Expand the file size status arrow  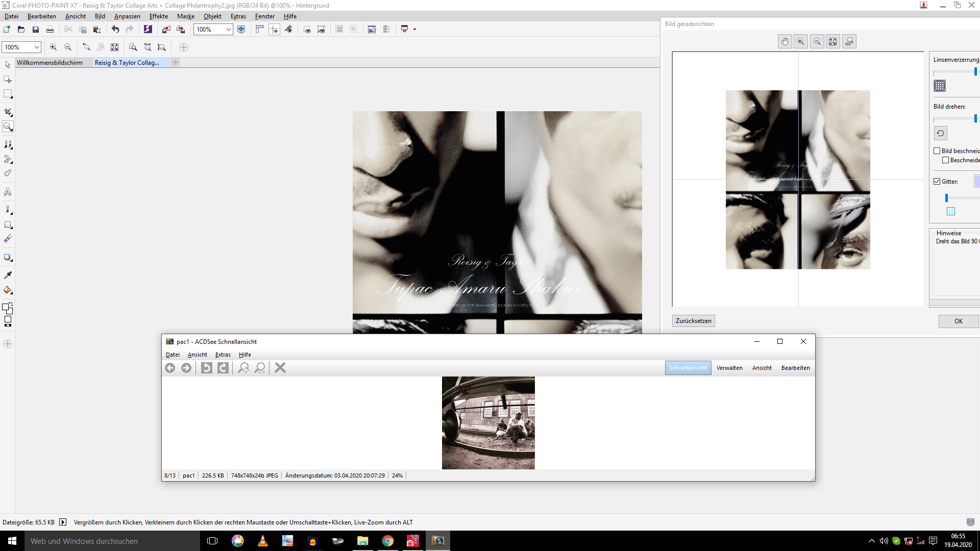point(63,522)
